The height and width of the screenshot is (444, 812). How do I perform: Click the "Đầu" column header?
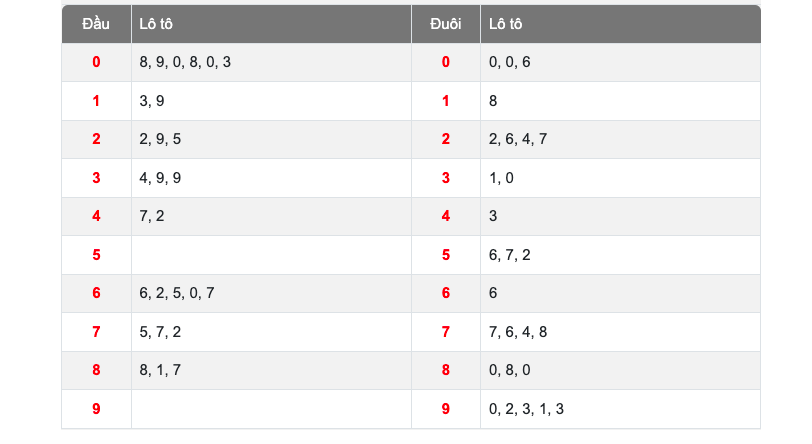pos(96,24)
